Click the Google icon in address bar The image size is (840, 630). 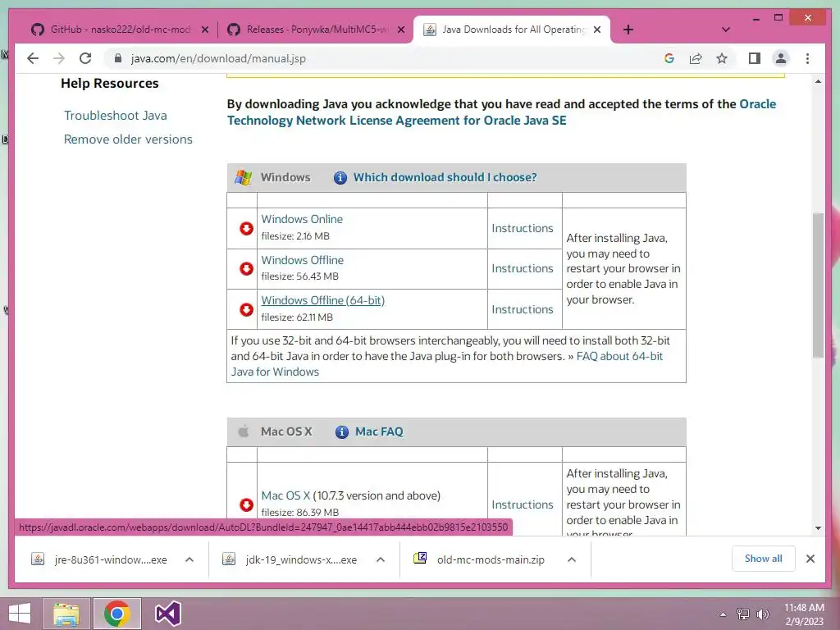669,58
